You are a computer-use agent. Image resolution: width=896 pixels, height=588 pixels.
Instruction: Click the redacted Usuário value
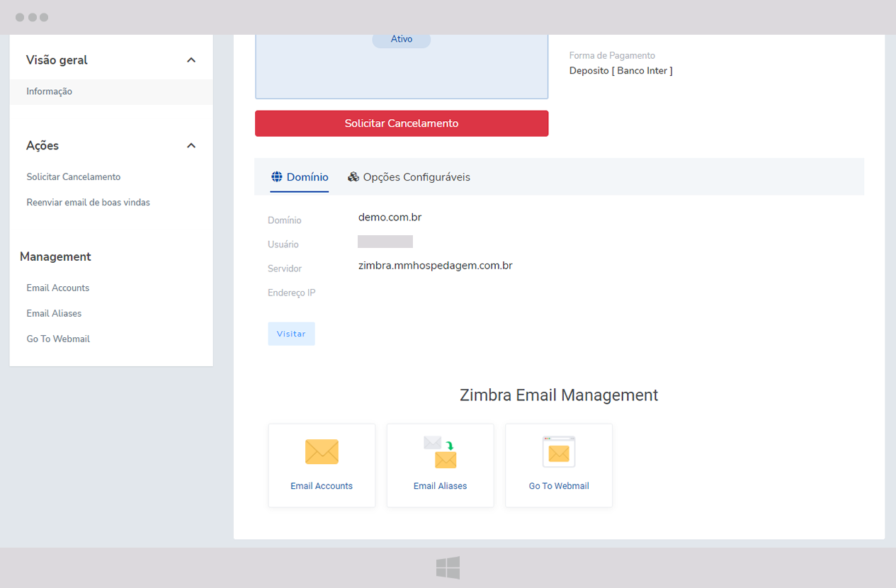click(x=385, y=242)
